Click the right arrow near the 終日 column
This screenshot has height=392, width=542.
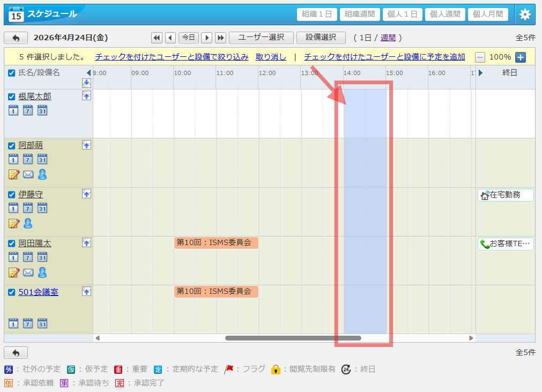click(x=481, y=73)
